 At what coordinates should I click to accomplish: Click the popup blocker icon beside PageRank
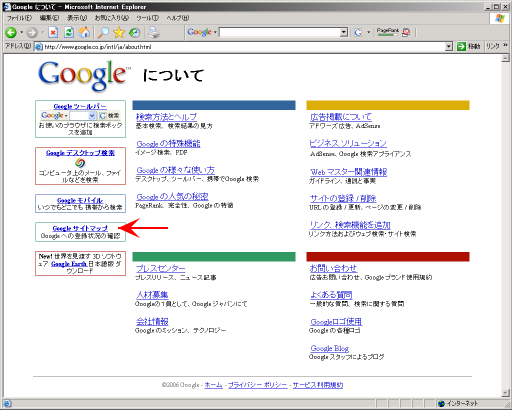click(406, 32)
